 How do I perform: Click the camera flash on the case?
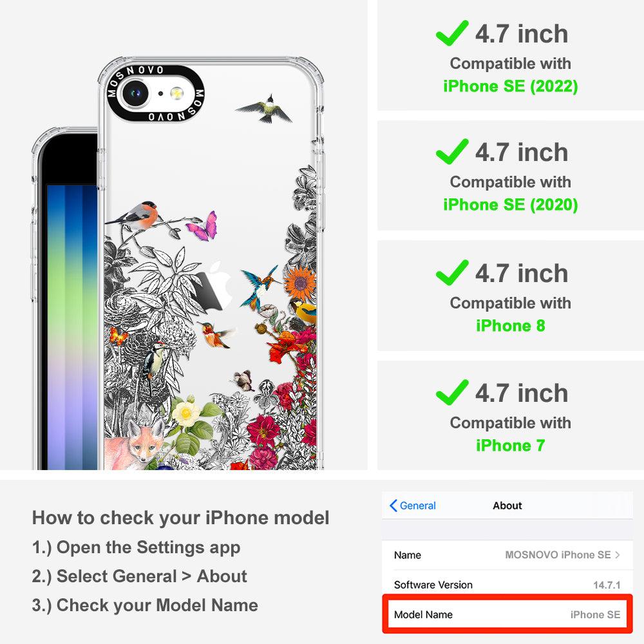click(x=177, y=93)
